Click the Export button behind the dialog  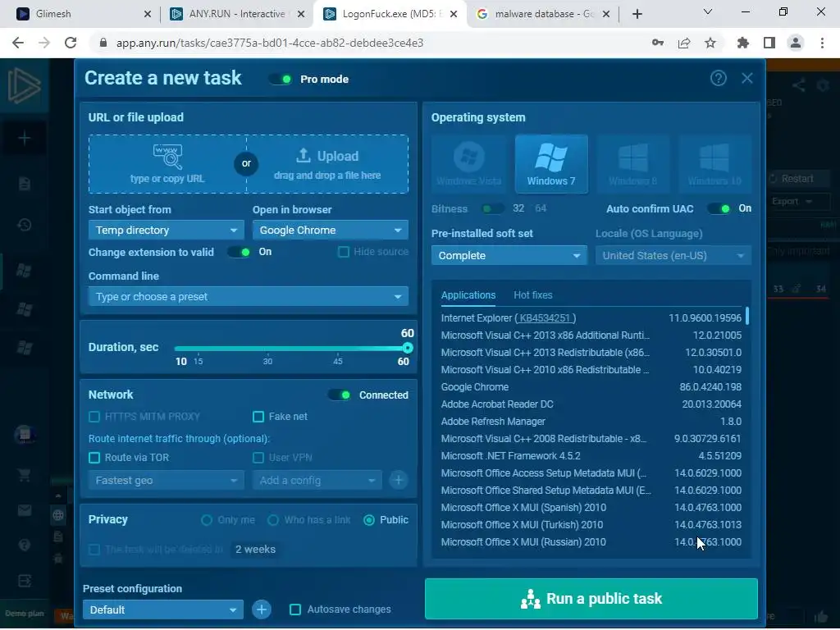(797, 202)
